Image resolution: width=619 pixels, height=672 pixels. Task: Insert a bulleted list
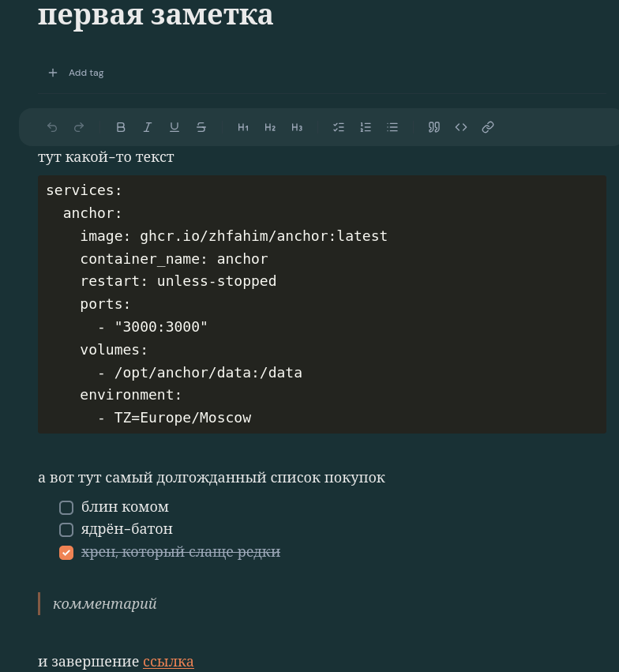point(392,127)
